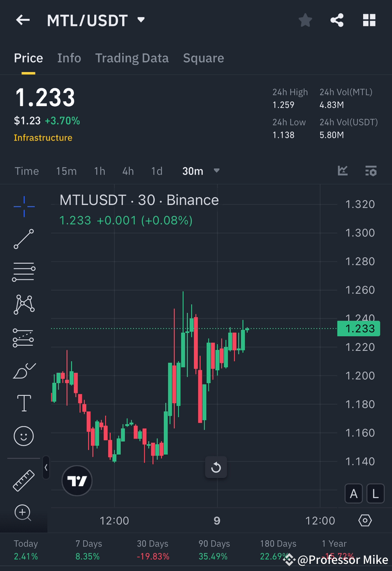Open the TradingView logo link
Viewport: 392px width, 571px height.
coord(77,481)
